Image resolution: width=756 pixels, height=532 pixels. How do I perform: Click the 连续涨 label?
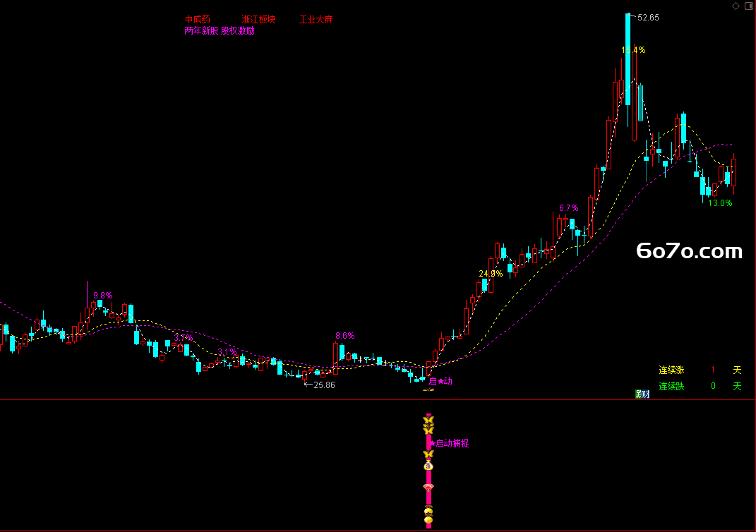[x=671, y=370]
